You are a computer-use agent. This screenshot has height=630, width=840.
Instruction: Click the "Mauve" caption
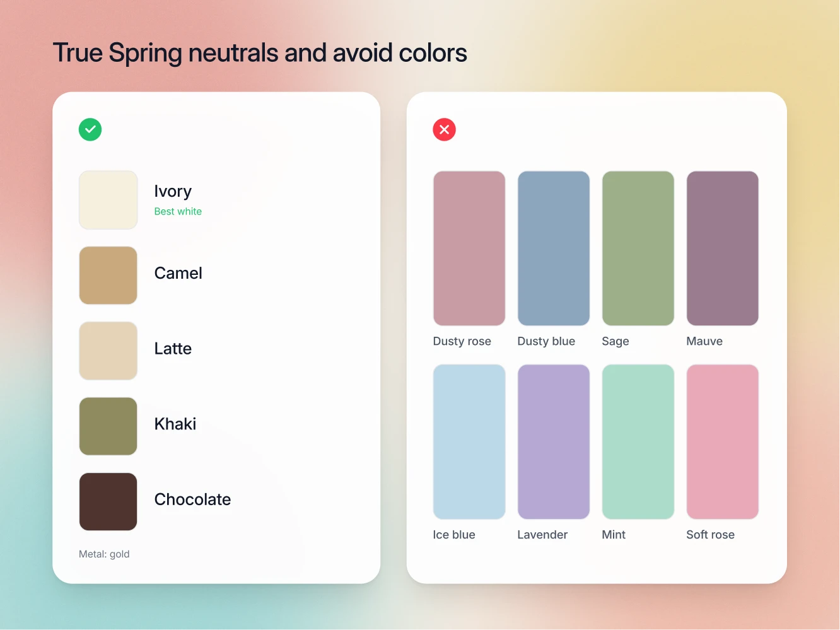tap(704, 341)
